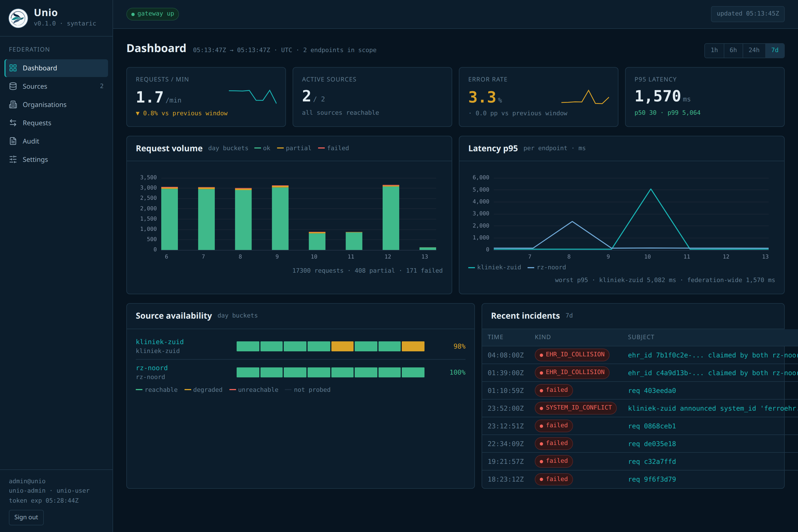Click the 'failed' legend item in Request volume
The width and height of the screenshot is (798, 532).
tap(334, 148)
